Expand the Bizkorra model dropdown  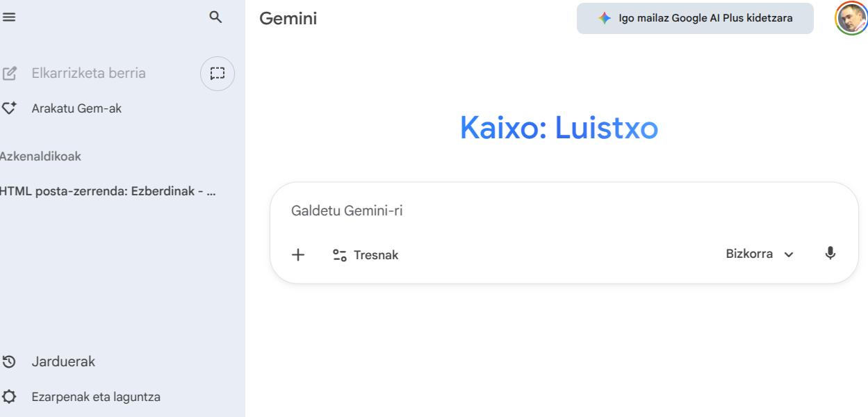760,254
